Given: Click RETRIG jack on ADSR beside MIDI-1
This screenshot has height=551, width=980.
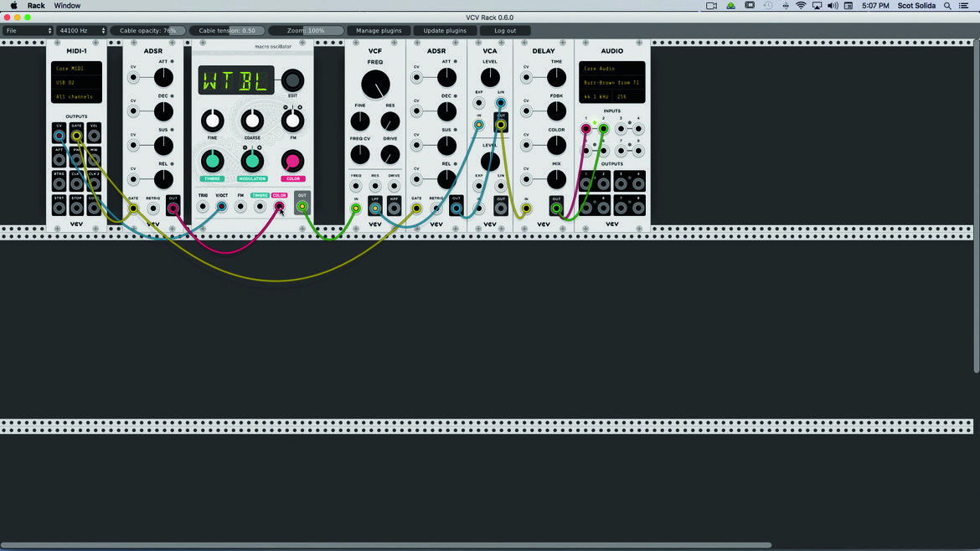Looking at the screenshot, I should click(152, 208).
